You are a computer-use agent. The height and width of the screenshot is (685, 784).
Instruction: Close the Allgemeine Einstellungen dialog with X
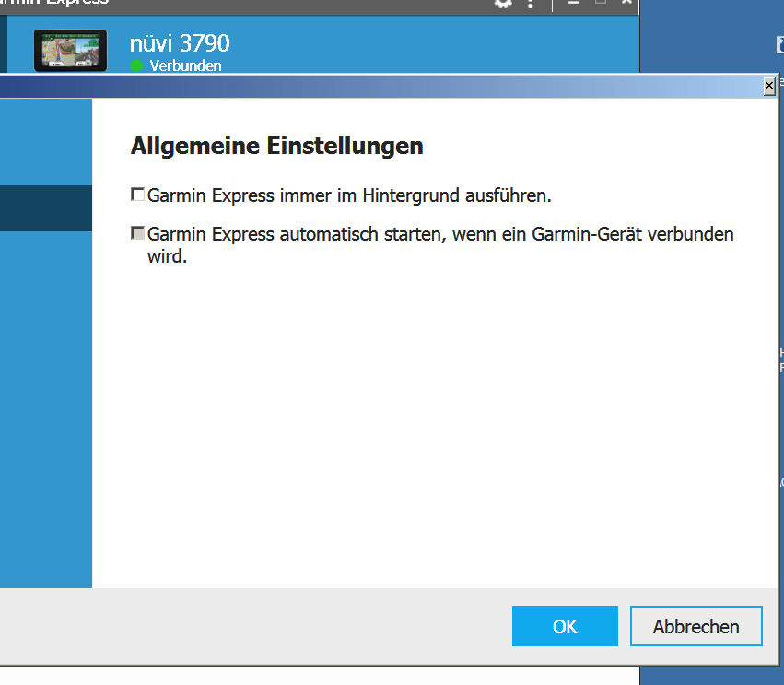pos(769,87)
